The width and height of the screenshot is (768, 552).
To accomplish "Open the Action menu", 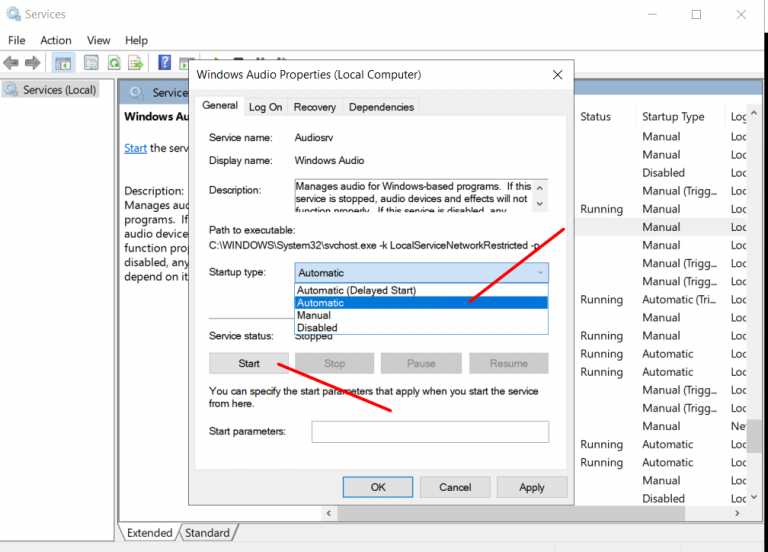I will (56, 40).
